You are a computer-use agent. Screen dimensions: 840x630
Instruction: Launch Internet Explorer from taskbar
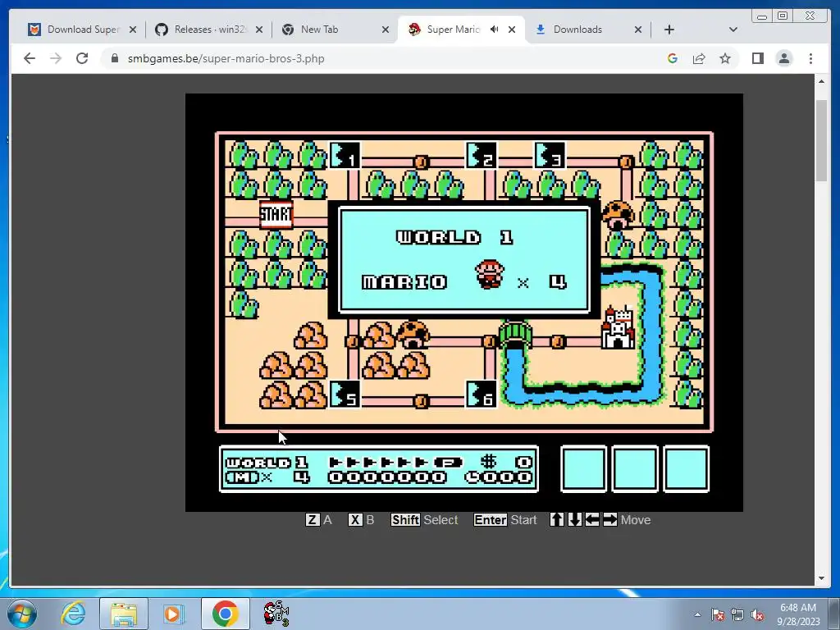(73, 614)
